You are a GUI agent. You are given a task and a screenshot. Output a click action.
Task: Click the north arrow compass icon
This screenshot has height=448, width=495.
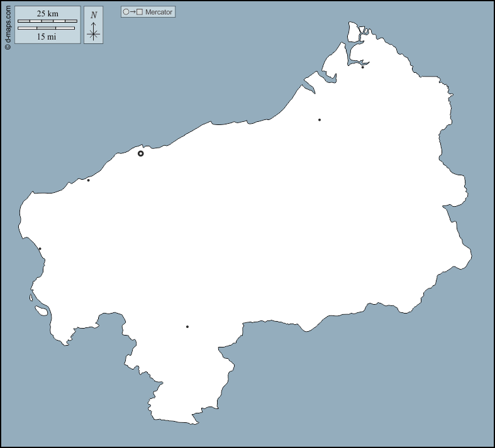pos(93,31)
